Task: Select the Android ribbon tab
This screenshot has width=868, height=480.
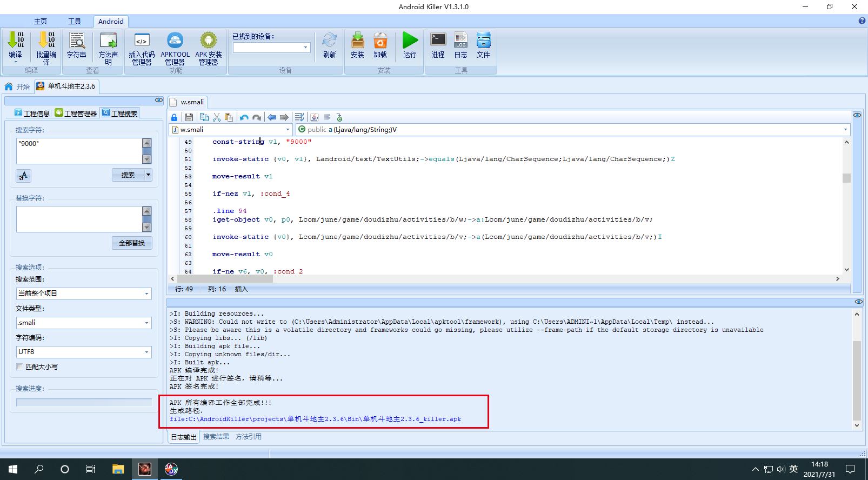Action: pos(111,21)
